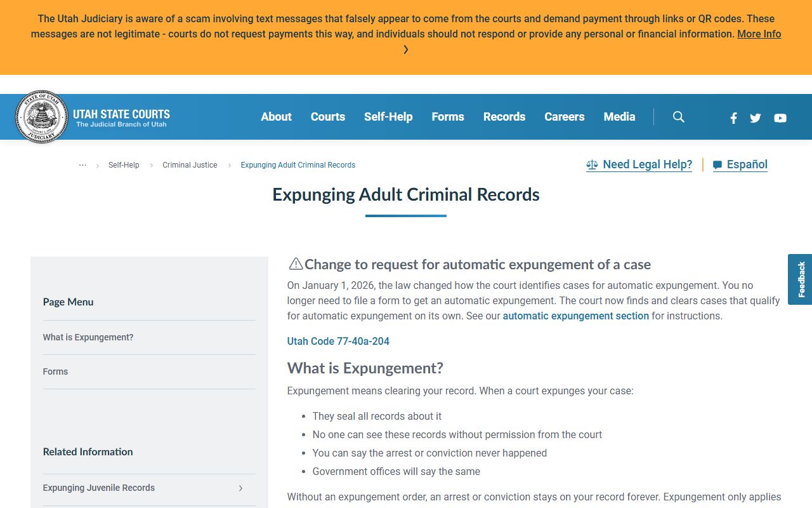Viewport: 812px width, 508px height.
Task: Open the Utah Code 77-40a-204 link
Action: 338,342
